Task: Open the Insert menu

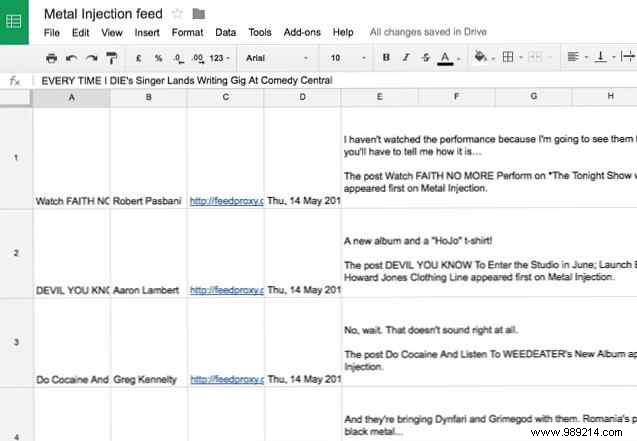Action: click(147, 32)
